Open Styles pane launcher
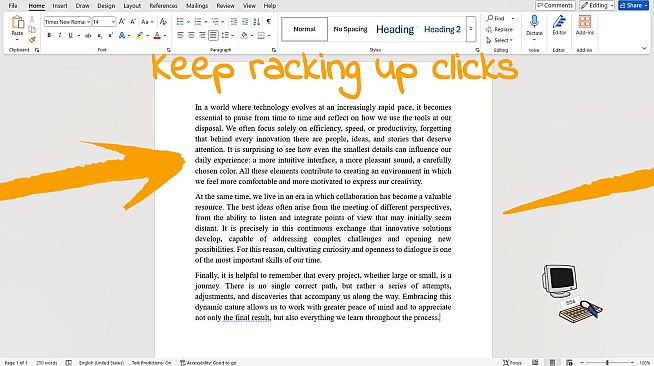The height and width of the screenshot is (366, 654). [477, 50]
